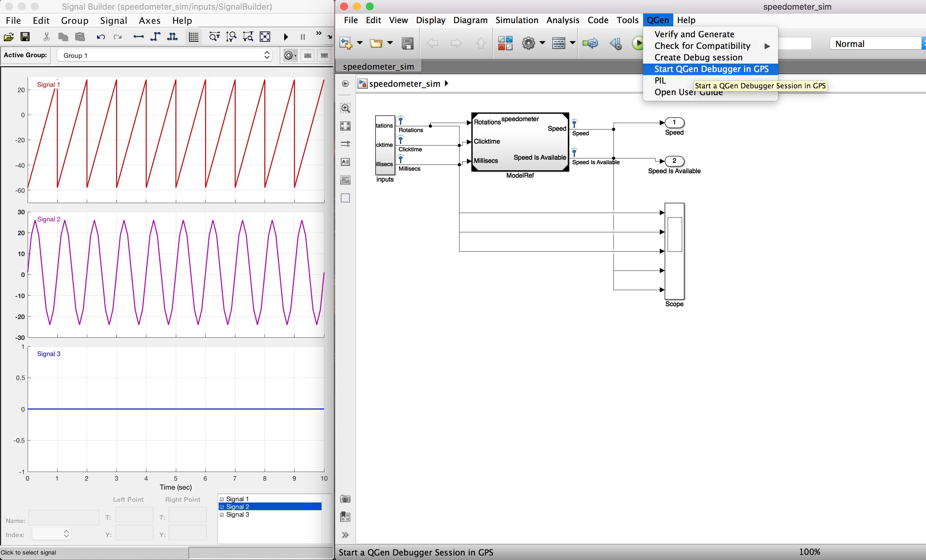Open the gear options dropdown beside Active Group
Screen dimensions: 926x560
(x=290, y=56)
